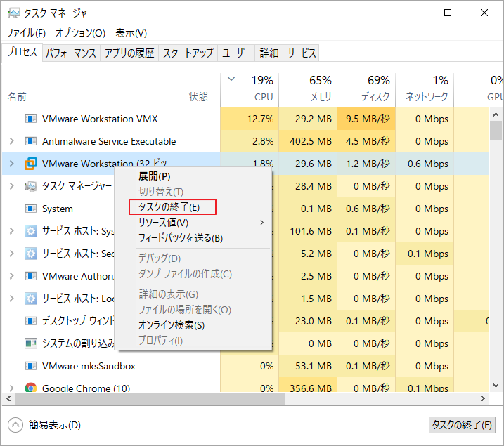Sort by the 名前 column header

(93, 90)
